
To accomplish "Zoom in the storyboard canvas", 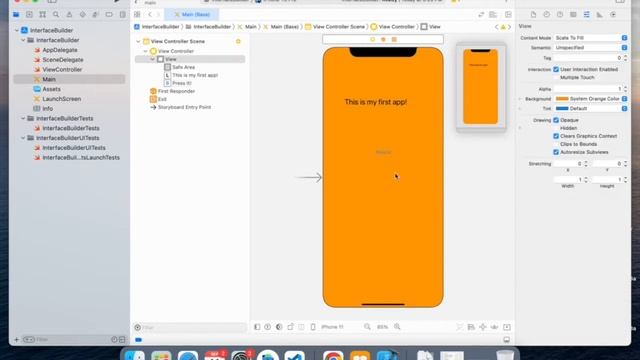I will [397, 327].
